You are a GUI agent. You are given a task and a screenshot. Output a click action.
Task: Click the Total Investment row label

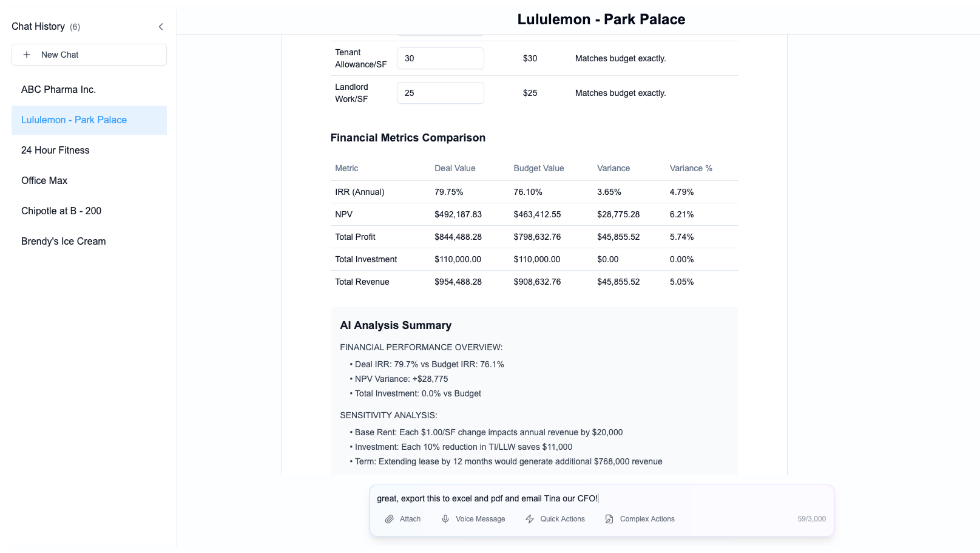tap(366, 259)
